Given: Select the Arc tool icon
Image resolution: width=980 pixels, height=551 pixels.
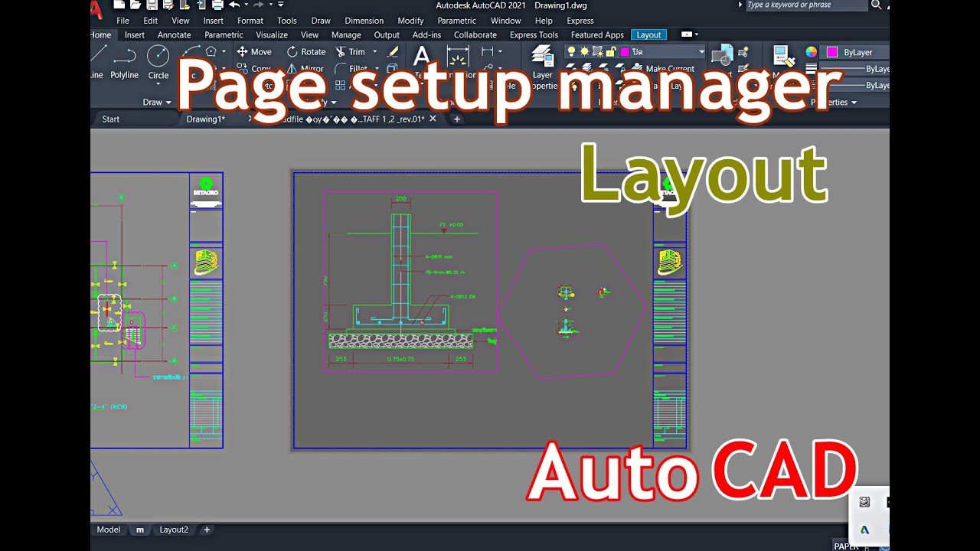Looking at the screenshot, I should point(191,52).
